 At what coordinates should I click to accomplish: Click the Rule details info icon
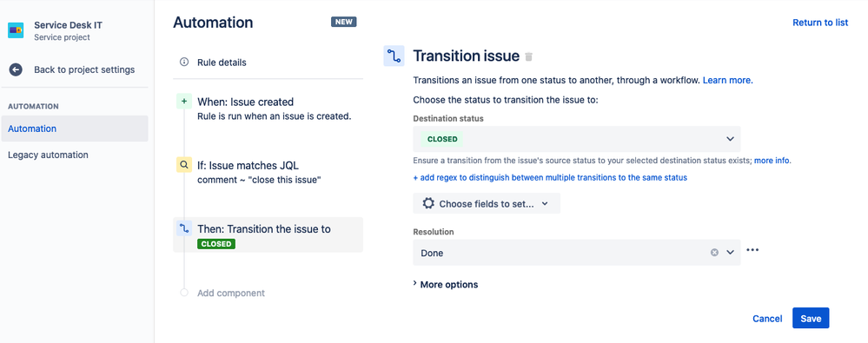click(x=184, y=62)
